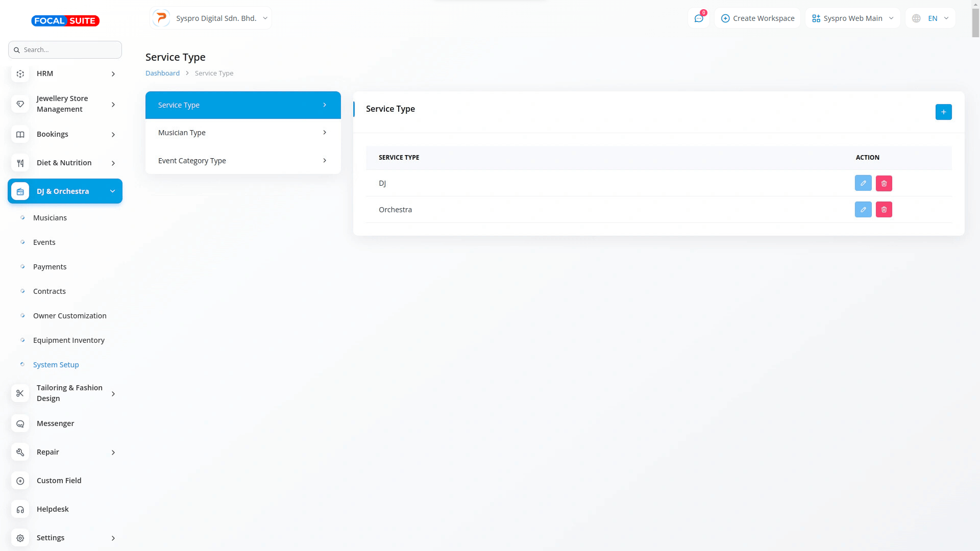Open Helpdesk headset icon in sidebar
This screenshot has width=980, height=551.
20,509
